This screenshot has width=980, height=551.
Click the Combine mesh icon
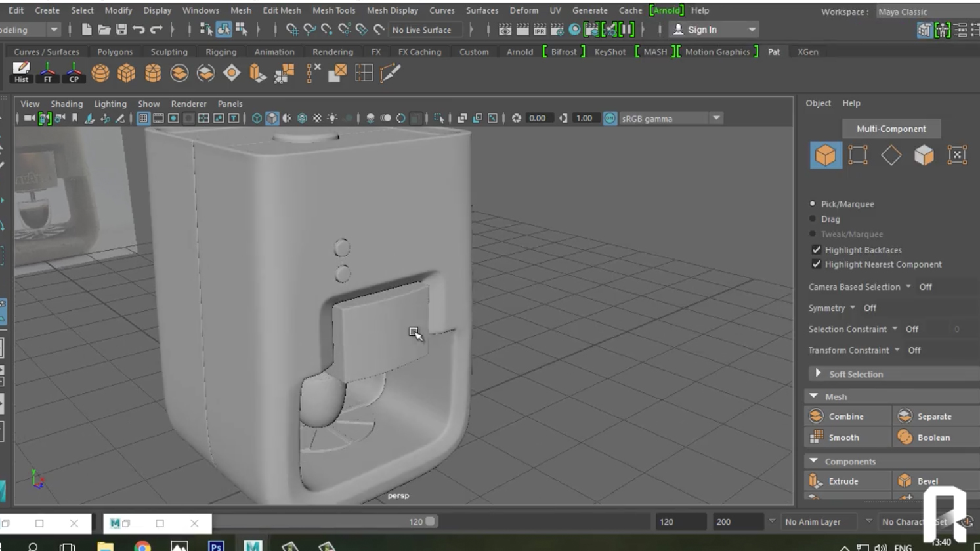click(816, 416)
